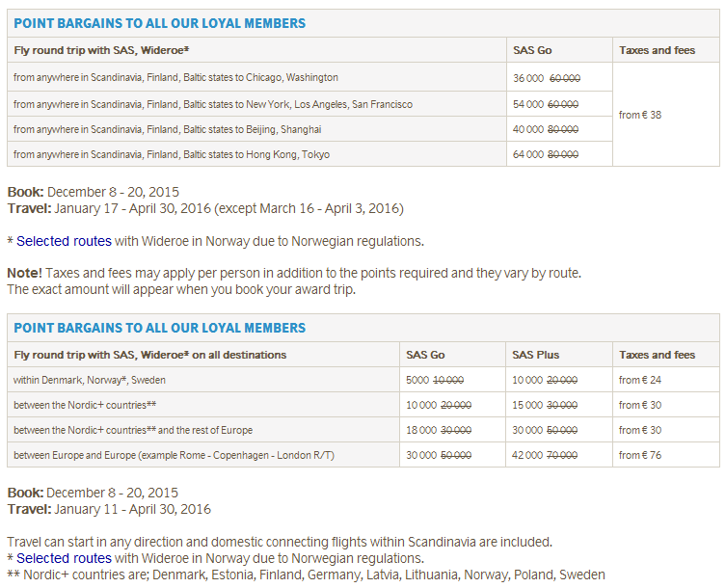The width and height of the screenshot is (726, 588).
Task: Open the first Selected routes link
Action: [64, 241]
